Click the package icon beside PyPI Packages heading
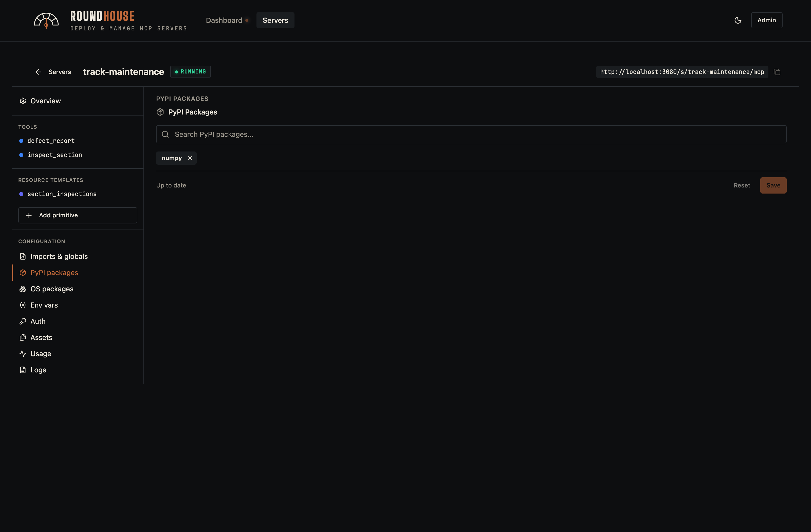The image size is (811, 532). click(160, 112)
